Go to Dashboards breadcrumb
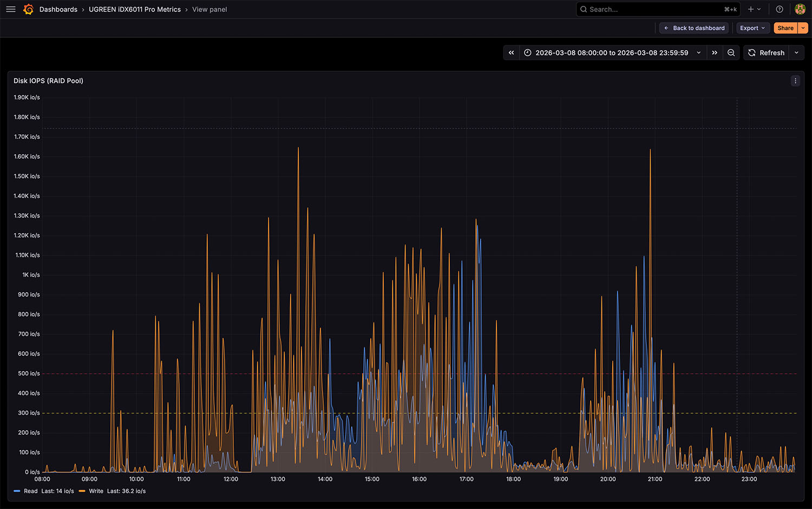Viewport: 812px width, 509px height. pos(58,9)
